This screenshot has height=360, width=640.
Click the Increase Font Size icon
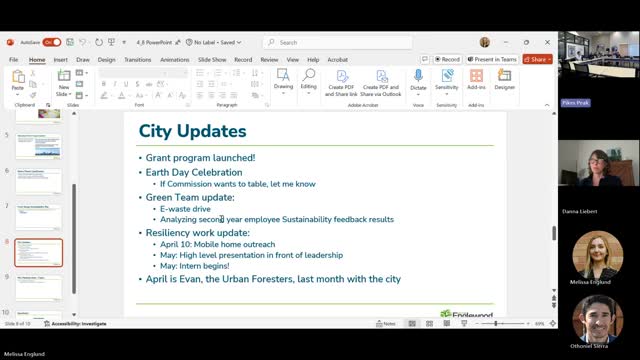[x=158, y=96]
